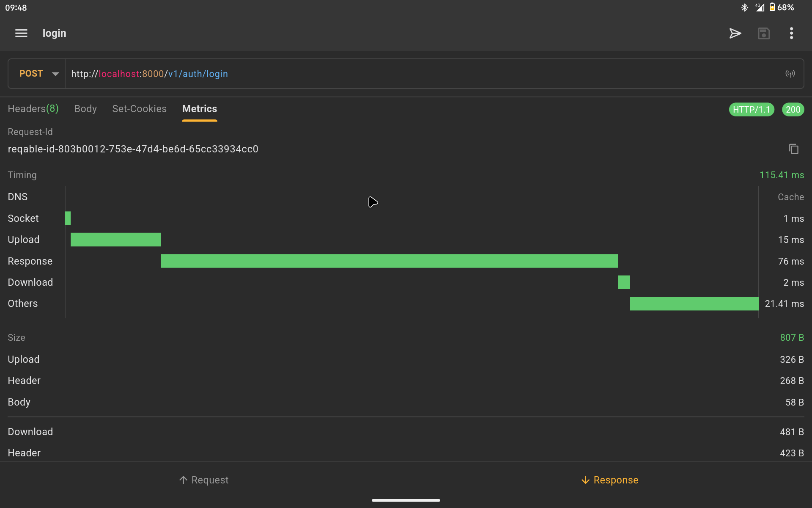Tap the broadcast signal icon in URL bar
The width and height of the screenshot is (812, 508).
[x=790, y=74]
